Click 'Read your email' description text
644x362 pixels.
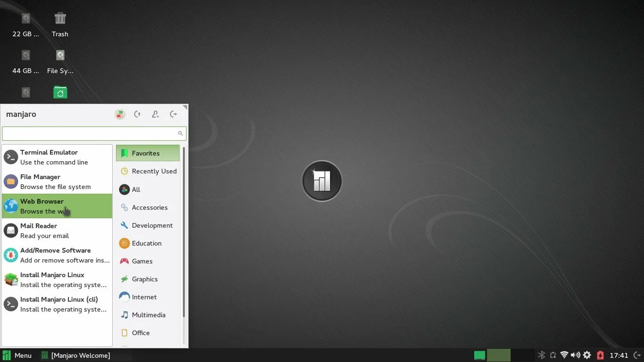tap(45, 236)
